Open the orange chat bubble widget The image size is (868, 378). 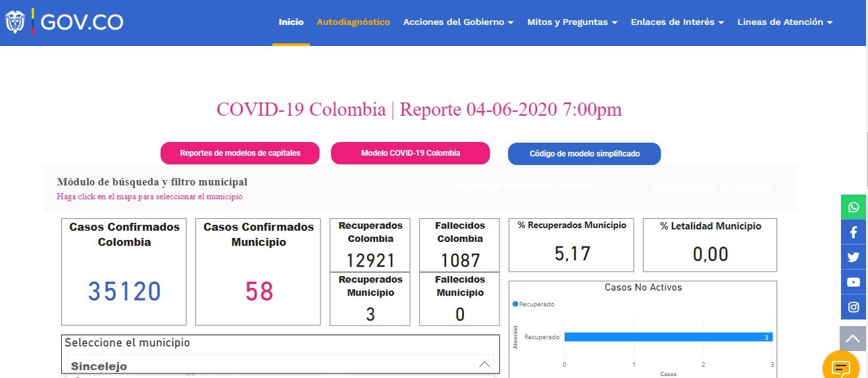click(841, 367)
